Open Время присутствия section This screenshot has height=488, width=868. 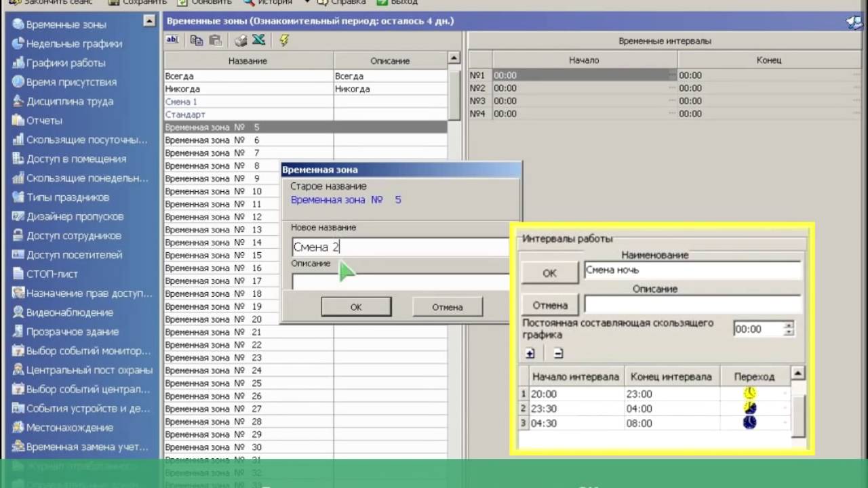click(71, 82)
